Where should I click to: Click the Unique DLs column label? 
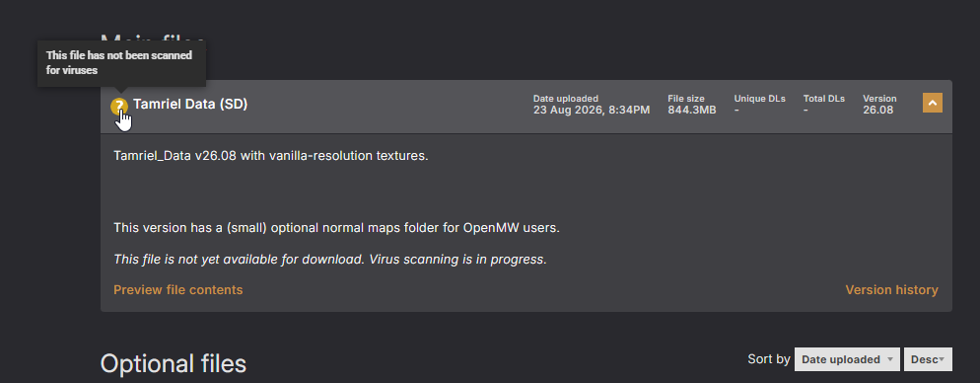coord(759,99)
